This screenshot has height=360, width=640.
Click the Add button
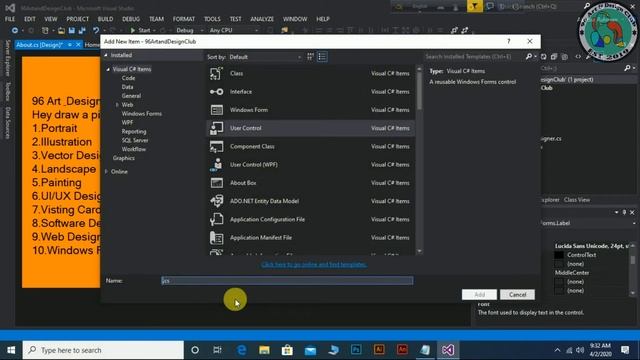click(479, 294)
